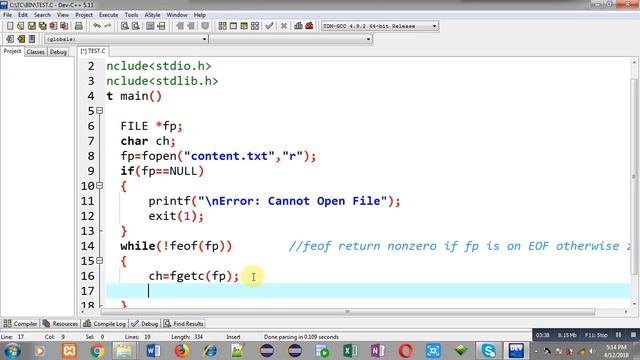Create a new file with New icon
The height and width of the screenshot is (360, 640).
10,26
